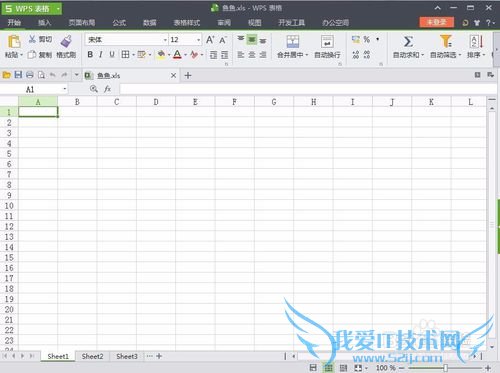Click zoom in plus button
500x373 pixels.
pos(488,368)
